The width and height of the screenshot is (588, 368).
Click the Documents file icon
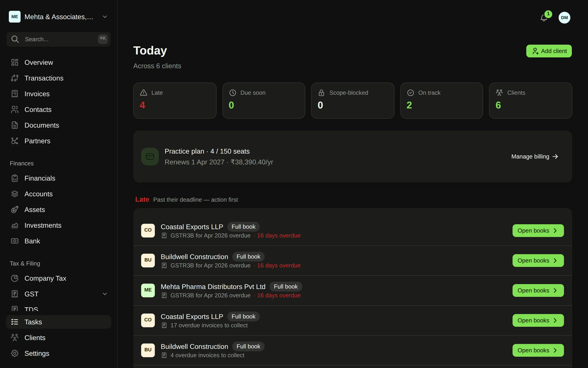[x=15, y=125]
